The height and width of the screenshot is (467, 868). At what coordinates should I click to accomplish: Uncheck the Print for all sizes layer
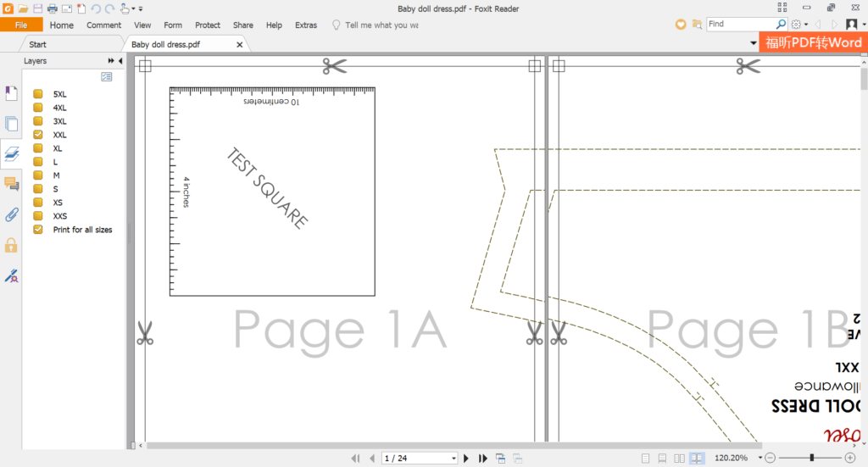click(x=38, y=230)
